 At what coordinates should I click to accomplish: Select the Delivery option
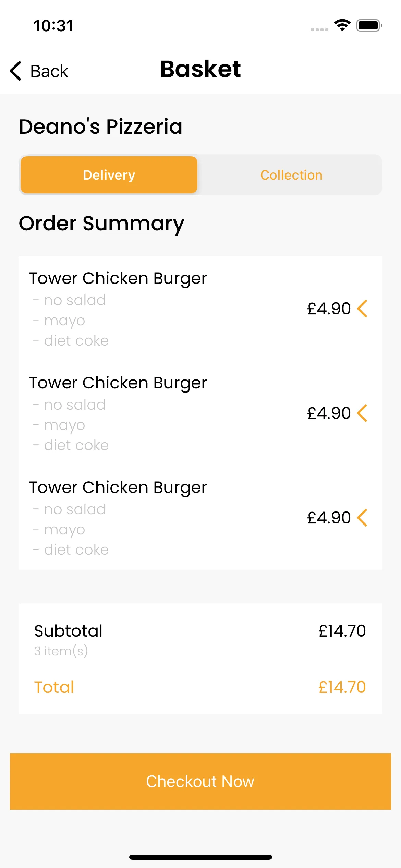[109, 175]
